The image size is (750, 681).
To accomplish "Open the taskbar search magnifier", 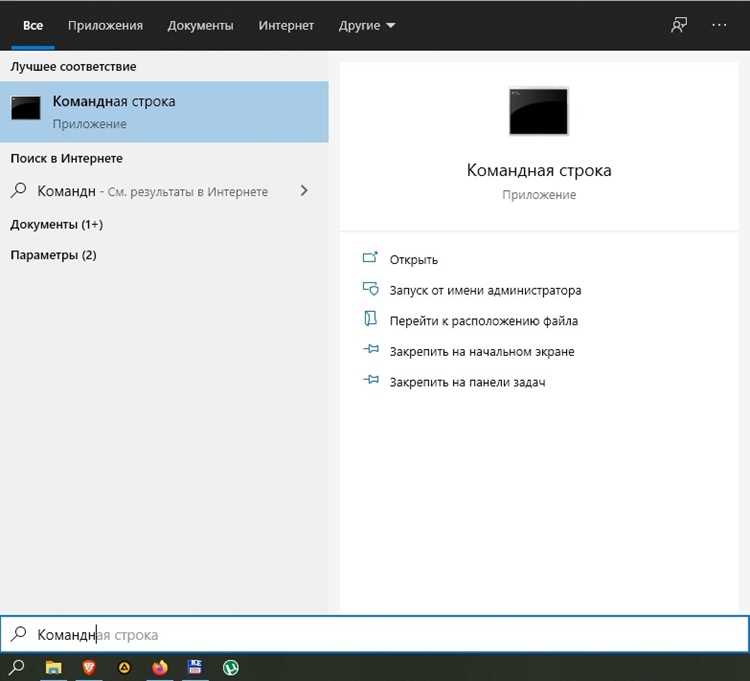I will 16,667.
